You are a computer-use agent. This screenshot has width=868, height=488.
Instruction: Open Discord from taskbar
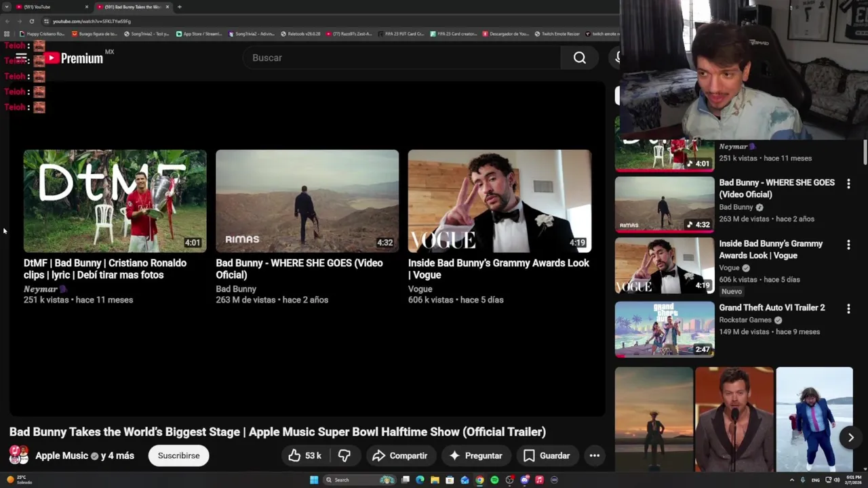pyautogui.click(x=524, y=480)
